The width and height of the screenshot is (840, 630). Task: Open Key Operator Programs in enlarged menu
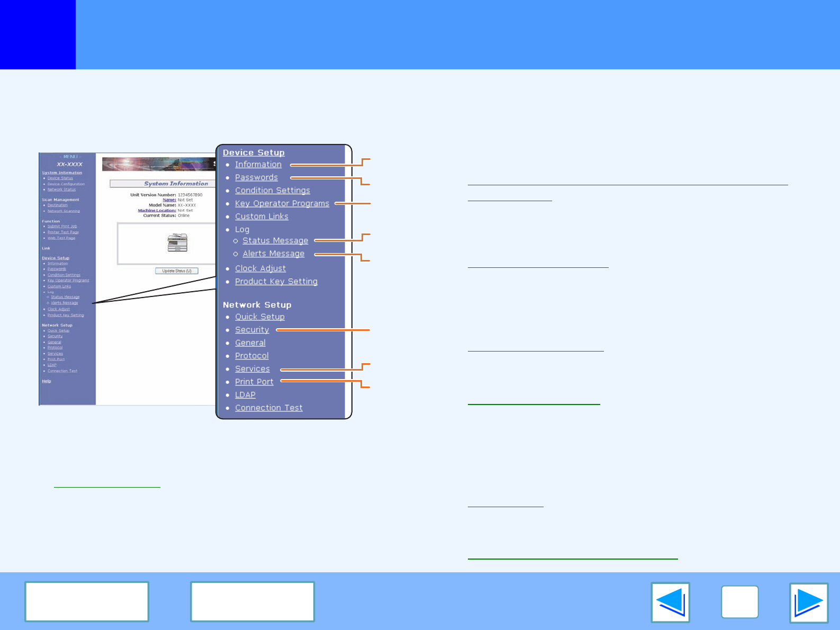click(x=282, y=204)
